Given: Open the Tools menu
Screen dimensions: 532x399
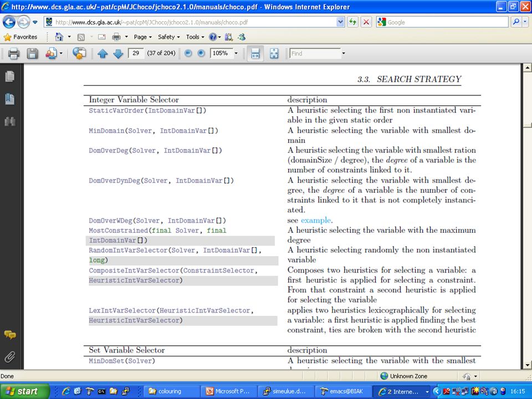Looking at the screenshot, I should point(195,37).
